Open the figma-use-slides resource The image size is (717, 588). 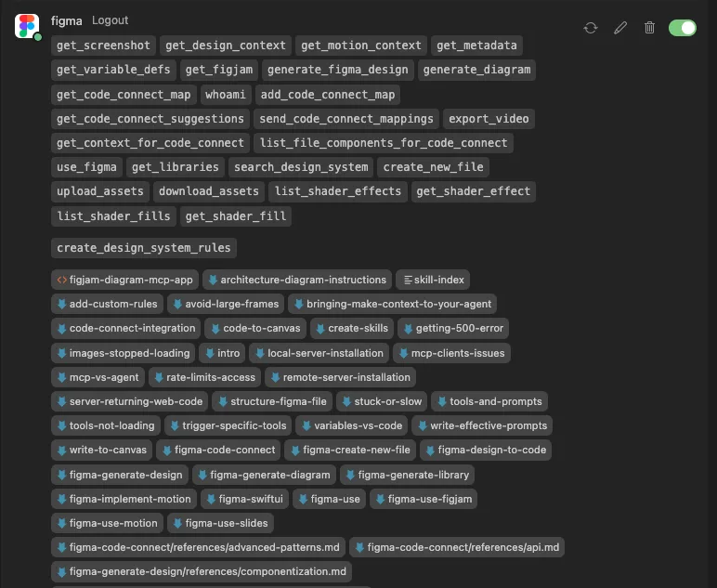220,524
